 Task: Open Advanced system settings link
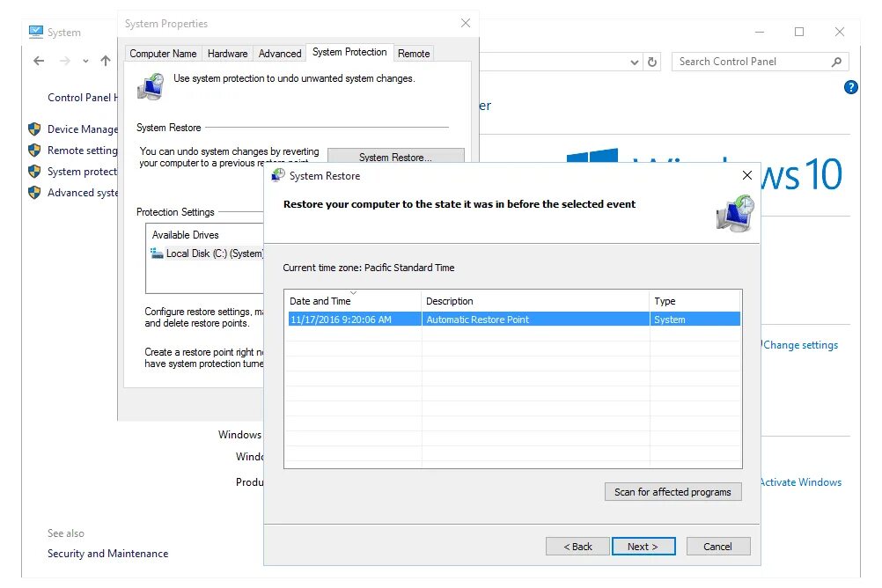83,193
